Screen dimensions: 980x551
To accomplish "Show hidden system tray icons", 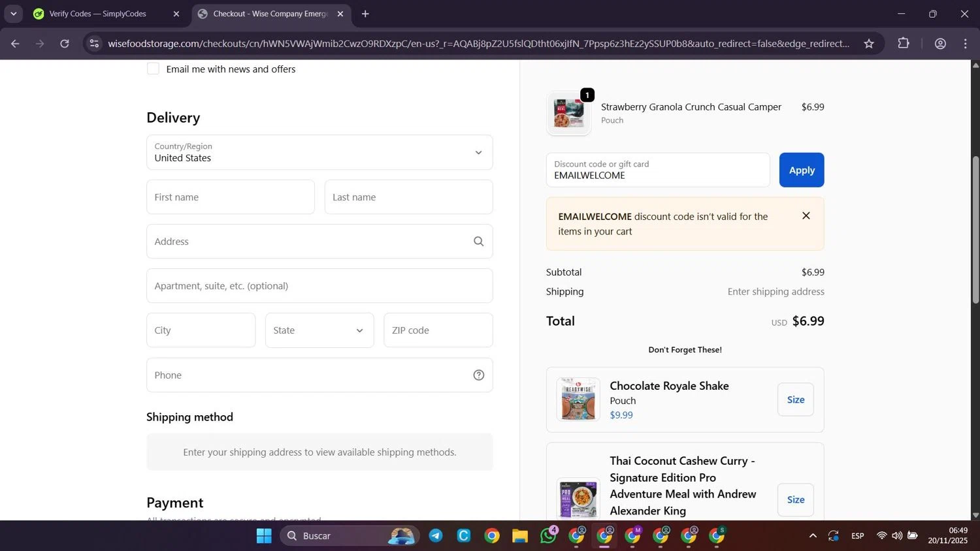I will point(813,536).
